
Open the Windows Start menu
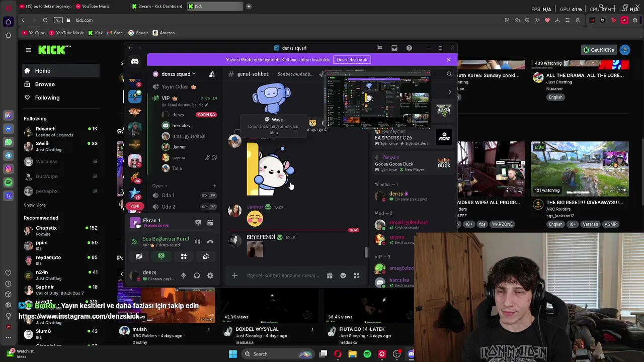[x=233, y=354]
